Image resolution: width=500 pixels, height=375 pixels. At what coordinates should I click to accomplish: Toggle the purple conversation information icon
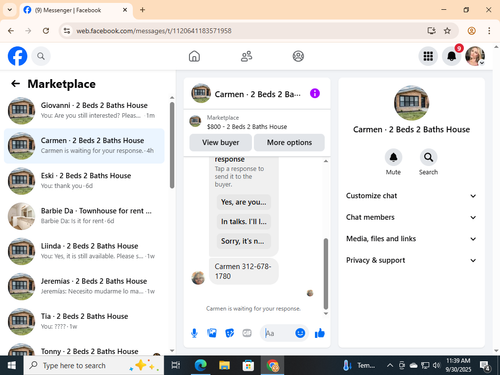[x=315, y=93]
